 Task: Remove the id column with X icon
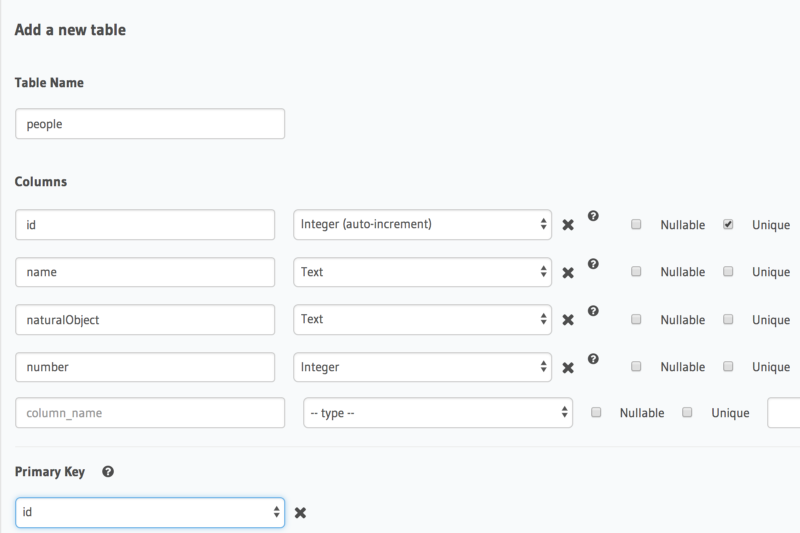[568, 225]
